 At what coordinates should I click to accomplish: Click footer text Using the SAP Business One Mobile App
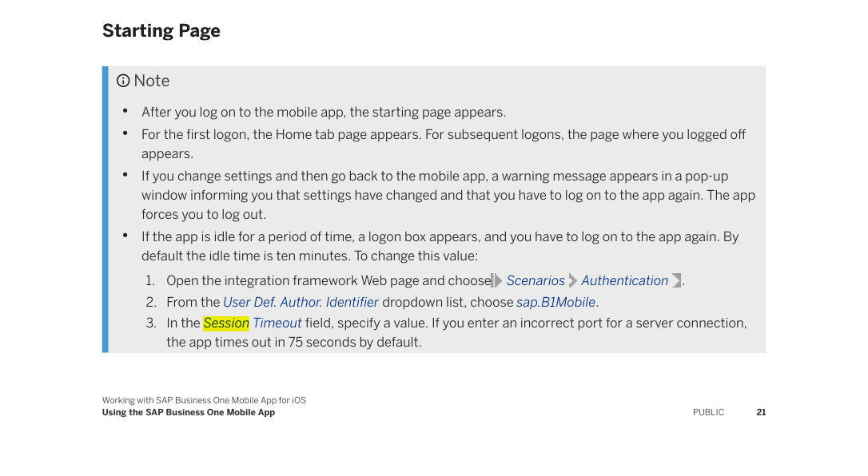(x=188, y=412)
